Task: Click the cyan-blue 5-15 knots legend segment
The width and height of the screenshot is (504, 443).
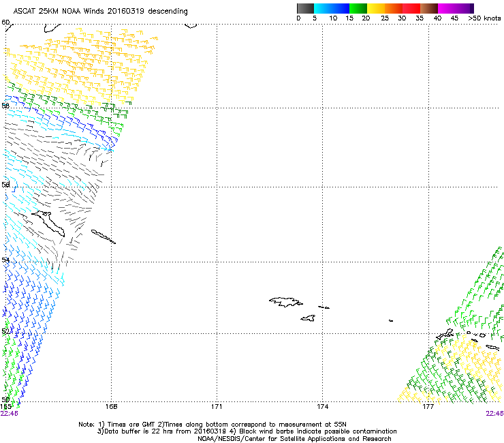Action: tap(332, 8)
